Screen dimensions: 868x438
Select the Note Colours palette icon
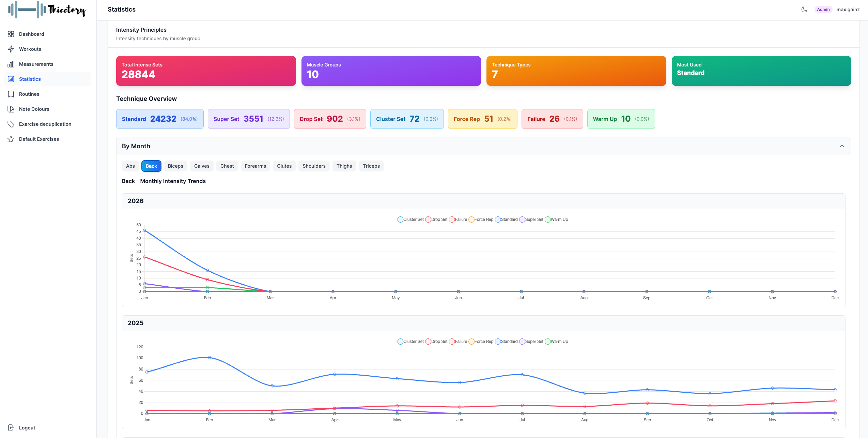click(11, 109)
